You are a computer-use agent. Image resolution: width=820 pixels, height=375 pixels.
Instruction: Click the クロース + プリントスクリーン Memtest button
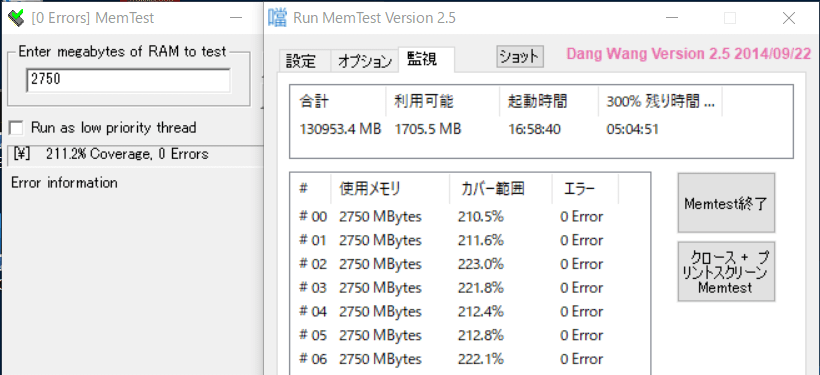pyautogui.click(x=726, y=271)
